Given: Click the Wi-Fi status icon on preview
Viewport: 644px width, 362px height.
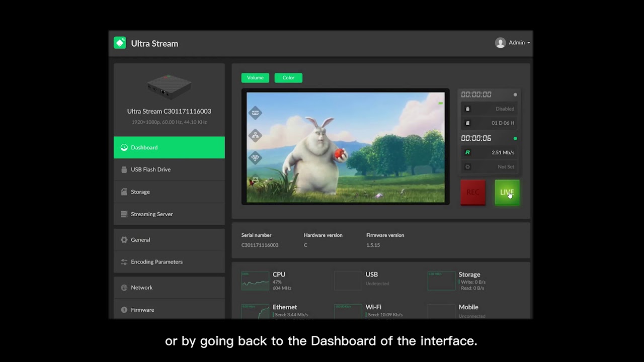Looking at the screenshot, I should click(x=255, y=158).
